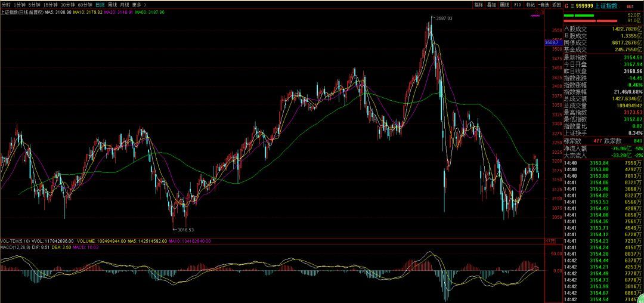Click the 3016.53 low price marker

click(183, 229)
